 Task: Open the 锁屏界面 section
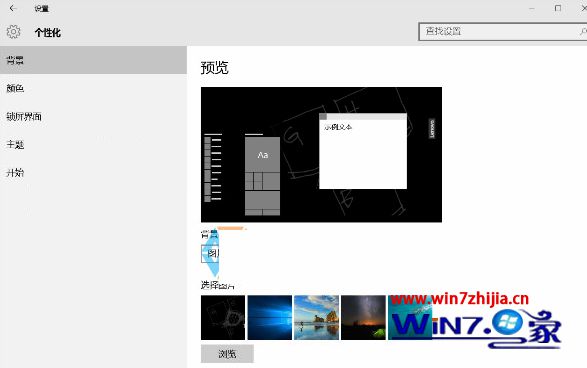coord(93,116)
